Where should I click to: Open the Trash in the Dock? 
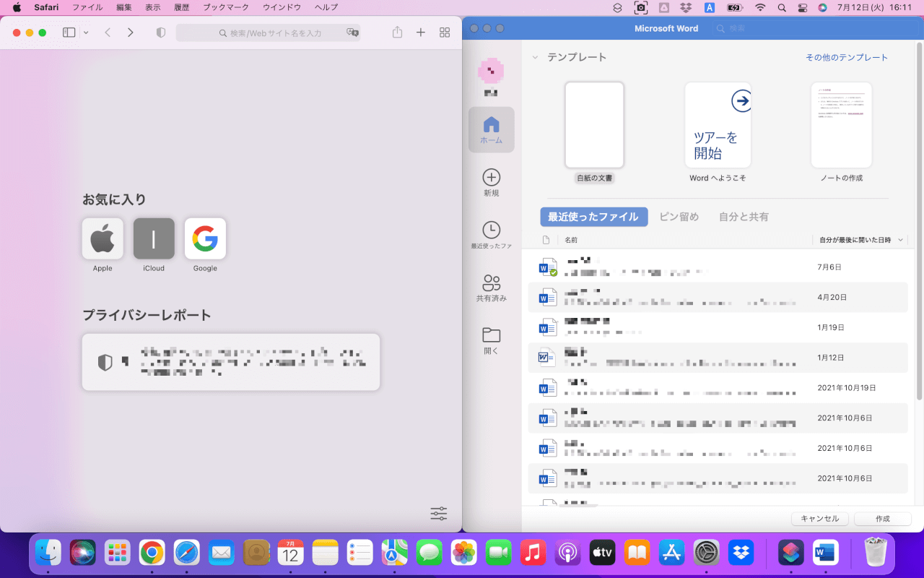[876, 553]
